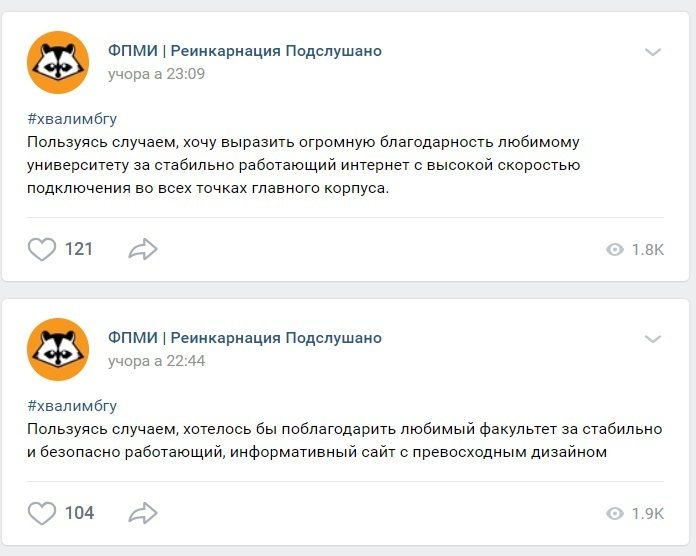Screen dimensions: 696x556
Task: Open raccoon avatar on the 23:09 post
Action: tap(58, 63)
